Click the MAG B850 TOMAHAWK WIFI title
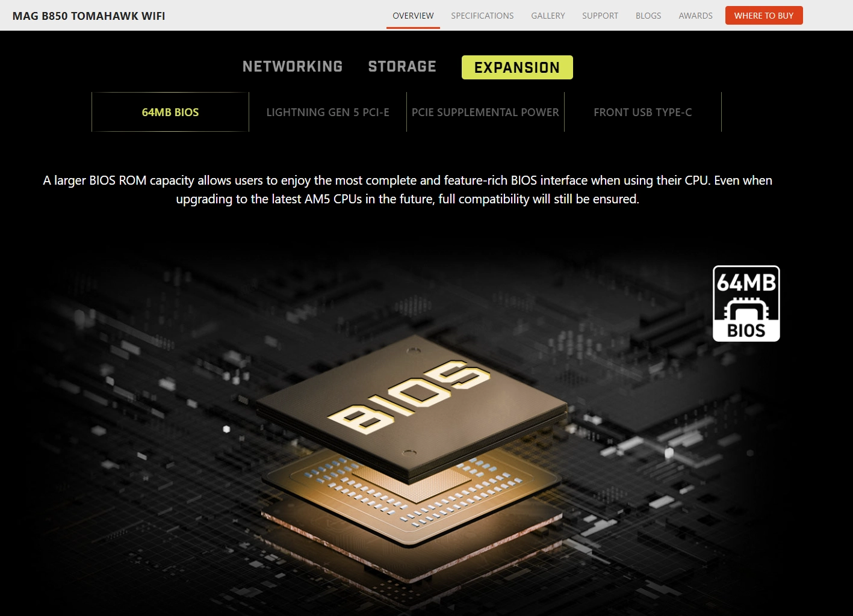The height and width of the screenshot is (616, 853). pos(89,16)
